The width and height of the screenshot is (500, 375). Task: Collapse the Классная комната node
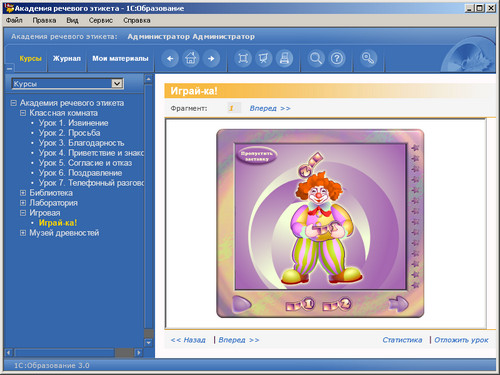point(23,113)
